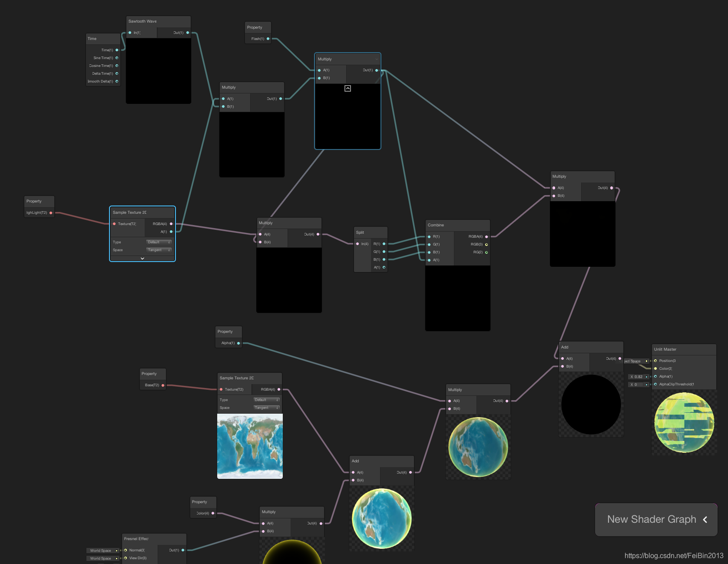This screenshot has width=728, height=564.
Task: Click the Delta Time(1) output port
Action: (x=117, y=73)
